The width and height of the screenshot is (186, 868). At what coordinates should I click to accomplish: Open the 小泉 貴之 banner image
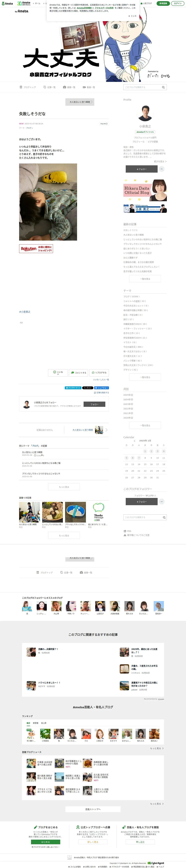(x=145, y=209)
